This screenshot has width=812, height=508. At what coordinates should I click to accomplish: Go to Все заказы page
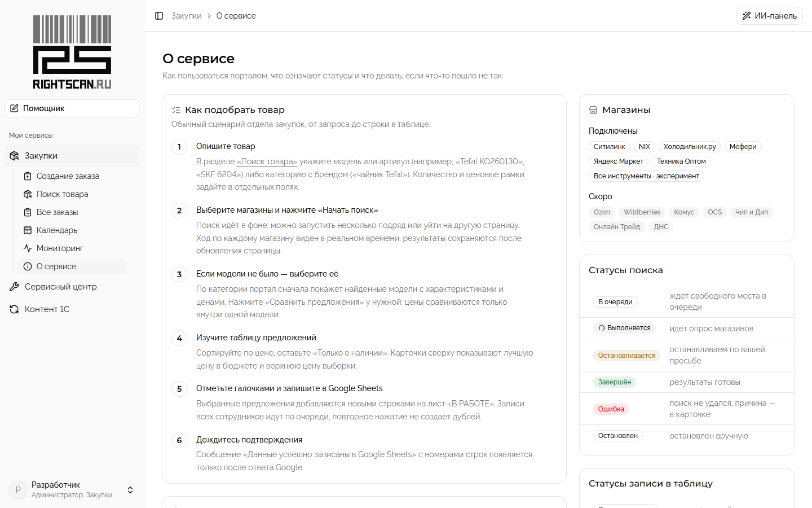click(x=72, y=212)
